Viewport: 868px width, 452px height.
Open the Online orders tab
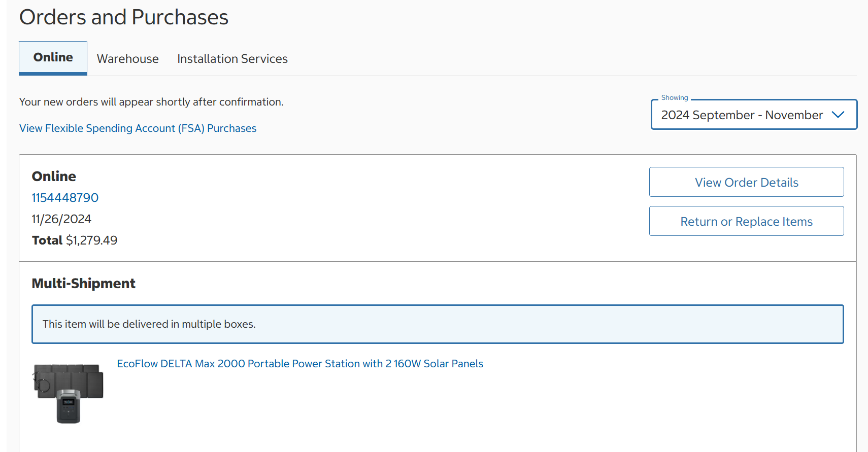coord(53,58)
